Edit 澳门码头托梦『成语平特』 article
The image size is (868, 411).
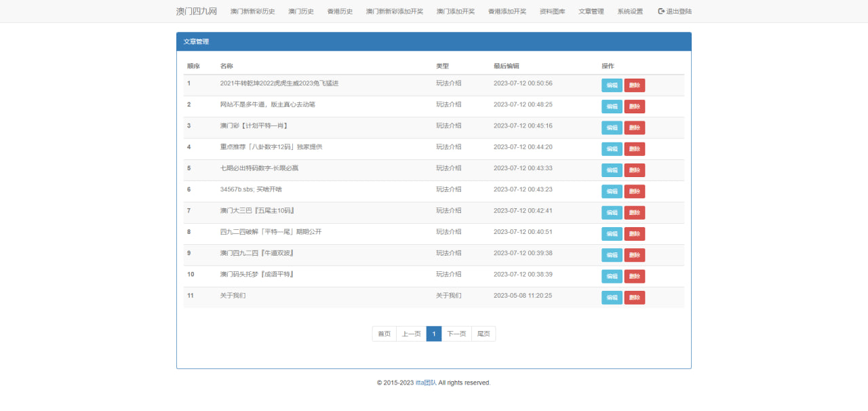coord(612,276)
